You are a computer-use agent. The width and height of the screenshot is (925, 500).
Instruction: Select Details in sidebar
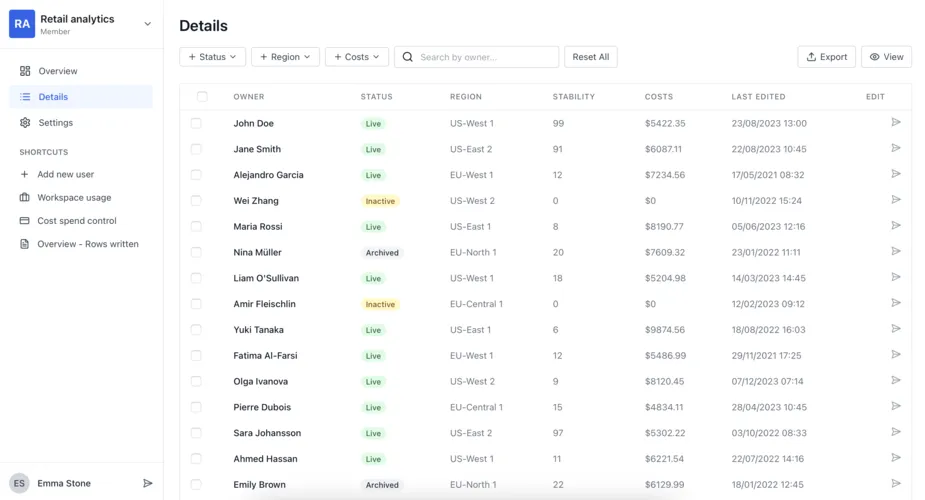(x=81, y=97)
